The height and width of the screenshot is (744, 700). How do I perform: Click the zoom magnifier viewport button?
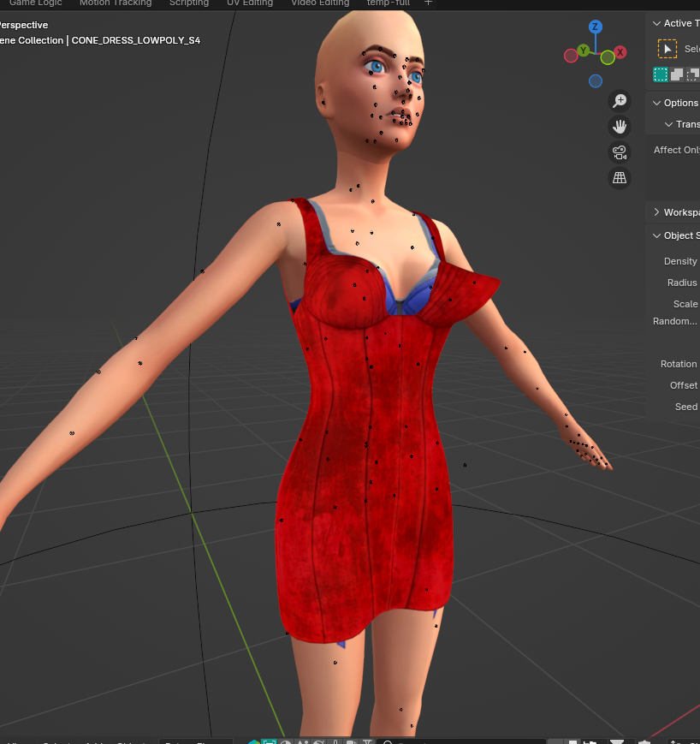click(x=620, y=100)
